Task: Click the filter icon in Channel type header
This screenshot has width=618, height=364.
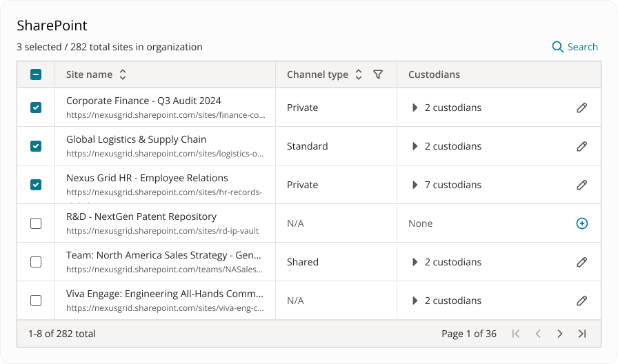Action: pyautogui.click(x=377, y=74)
